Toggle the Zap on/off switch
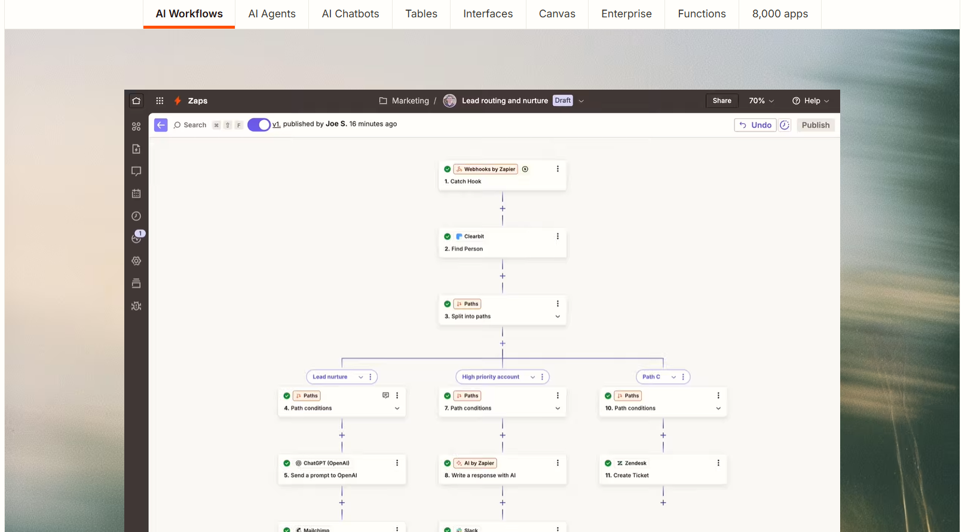Viewport: 980px width, 532px height. coord(259,125)
